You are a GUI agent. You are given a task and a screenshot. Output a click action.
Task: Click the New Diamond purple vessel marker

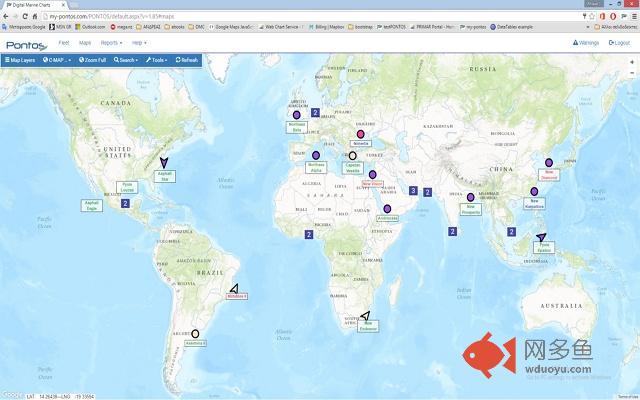tap(546, 163)
